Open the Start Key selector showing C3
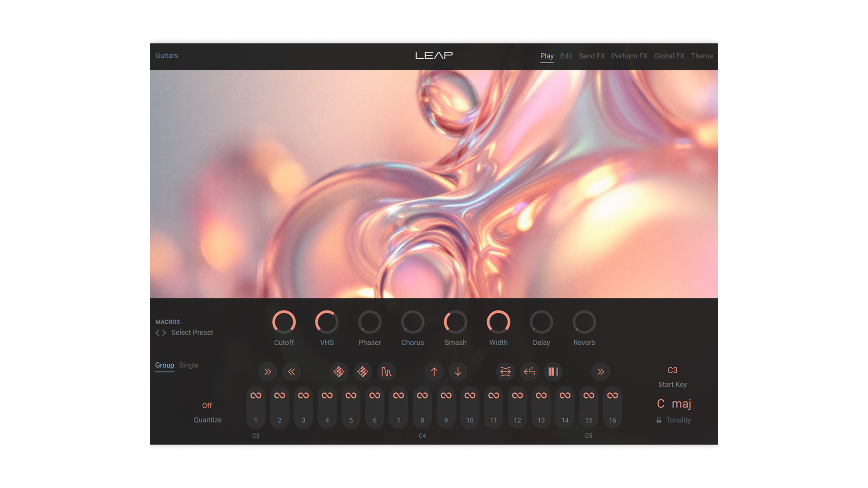The height and width of the screenshot is (488, 868). (x=673, y=371)
